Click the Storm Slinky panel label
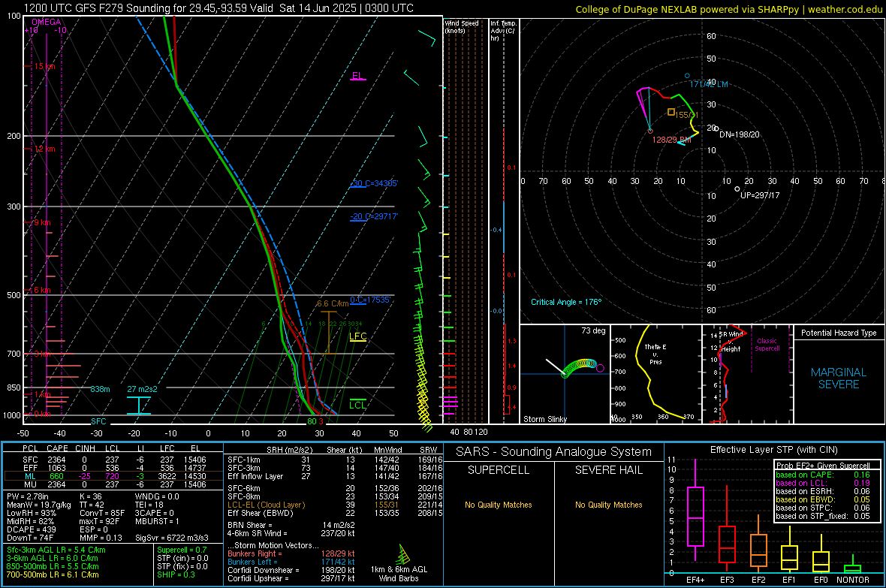886x588 pixels. point(545,419)
